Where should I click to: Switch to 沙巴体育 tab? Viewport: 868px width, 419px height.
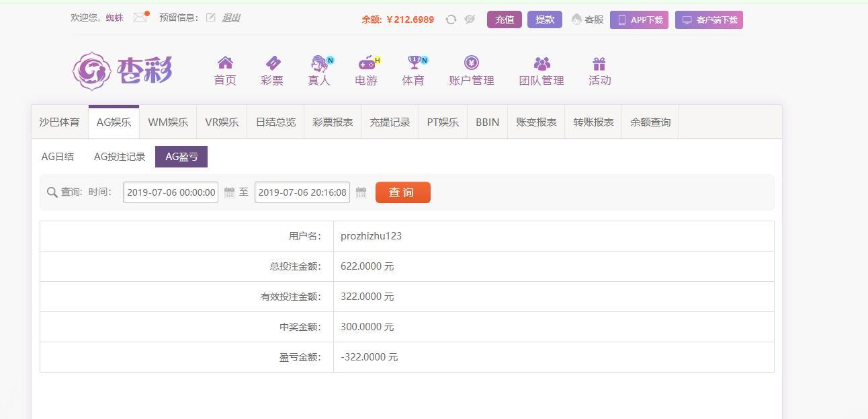(x=59, y=122)
